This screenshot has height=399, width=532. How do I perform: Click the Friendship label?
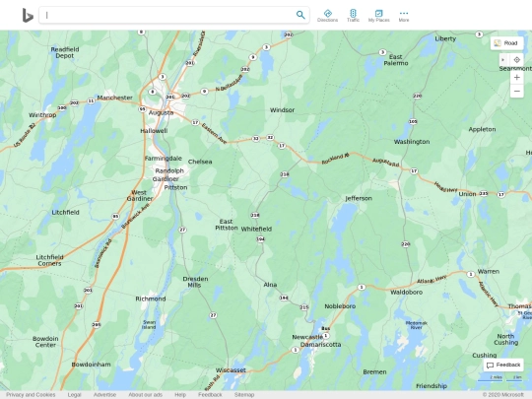pos(432,386)
